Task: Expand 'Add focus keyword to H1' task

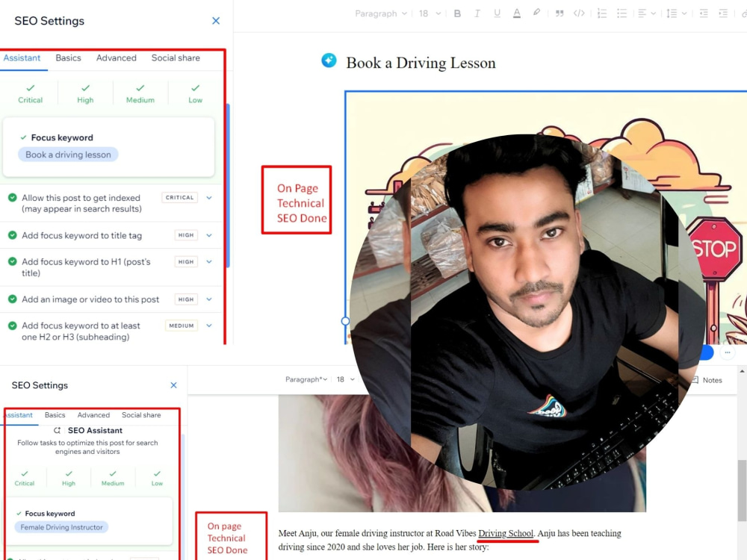Action: coord(208,261)
